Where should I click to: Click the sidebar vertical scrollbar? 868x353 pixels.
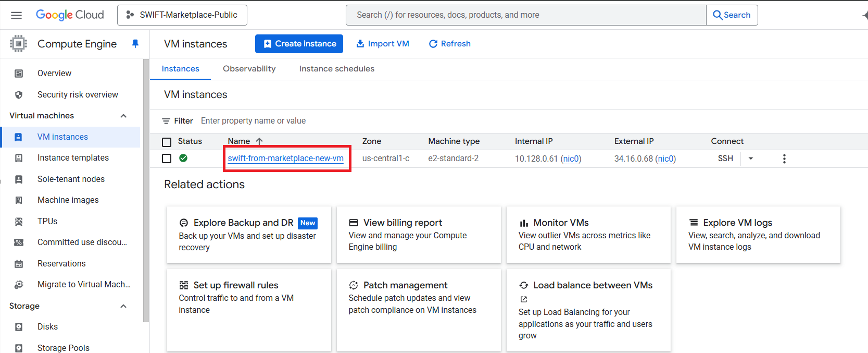(x=146, y=190)
